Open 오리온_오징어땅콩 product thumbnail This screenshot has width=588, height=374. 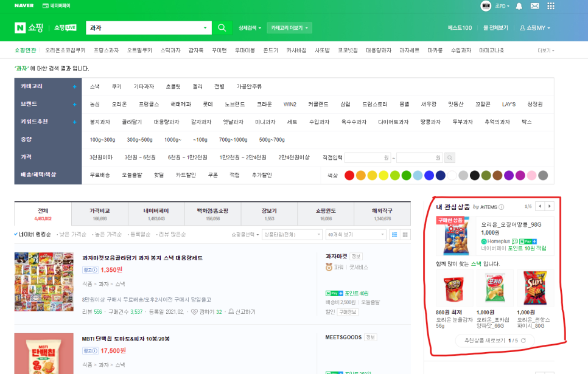pyautogui.click(x=456, y=236)
